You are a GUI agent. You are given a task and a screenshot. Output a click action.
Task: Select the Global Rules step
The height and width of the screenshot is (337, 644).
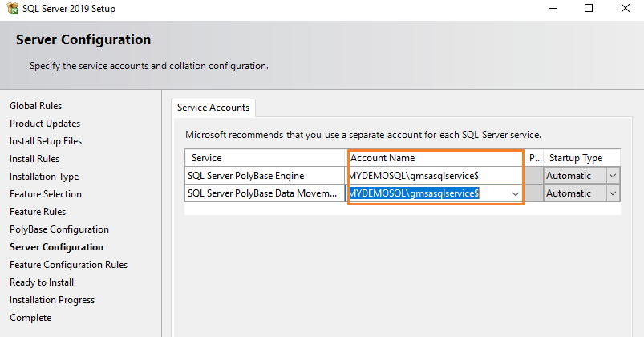coord(35,106)
